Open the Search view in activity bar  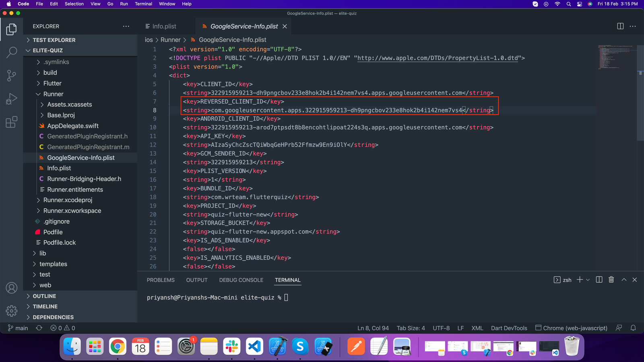pos(12,52)
